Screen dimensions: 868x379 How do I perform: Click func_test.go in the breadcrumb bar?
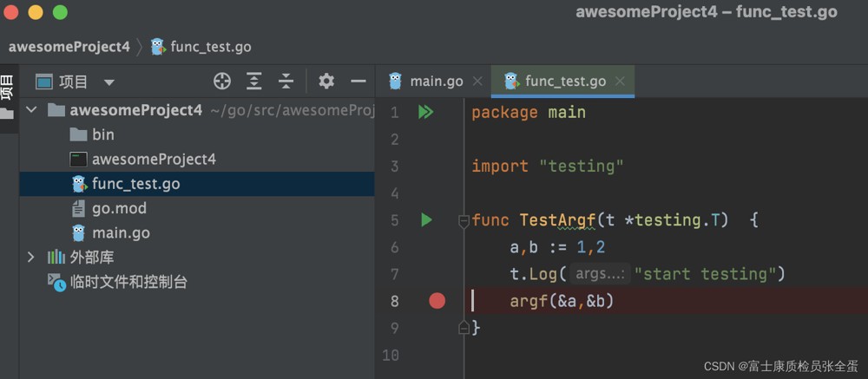click(x=210, y=47)
